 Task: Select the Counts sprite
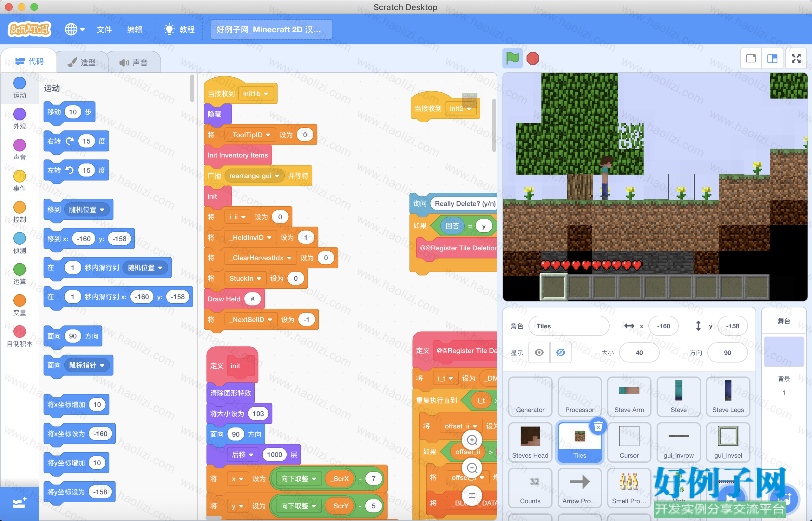point(530,488)
